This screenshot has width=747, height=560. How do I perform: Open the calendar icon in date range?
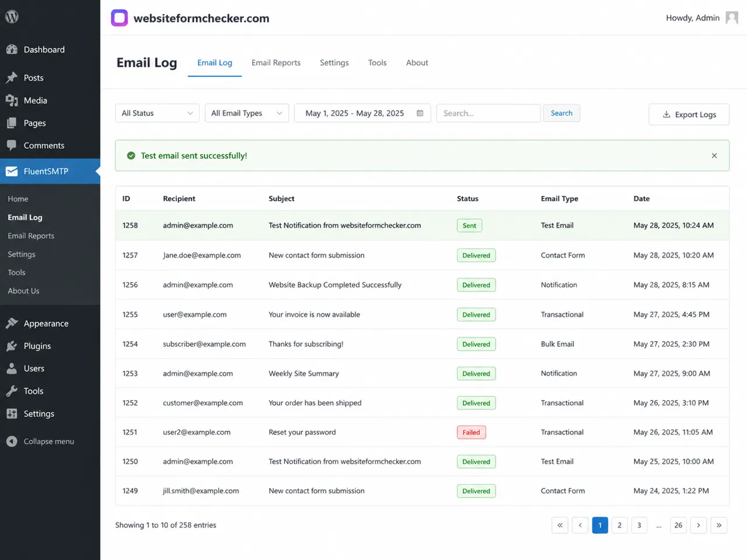coord(420,113)
